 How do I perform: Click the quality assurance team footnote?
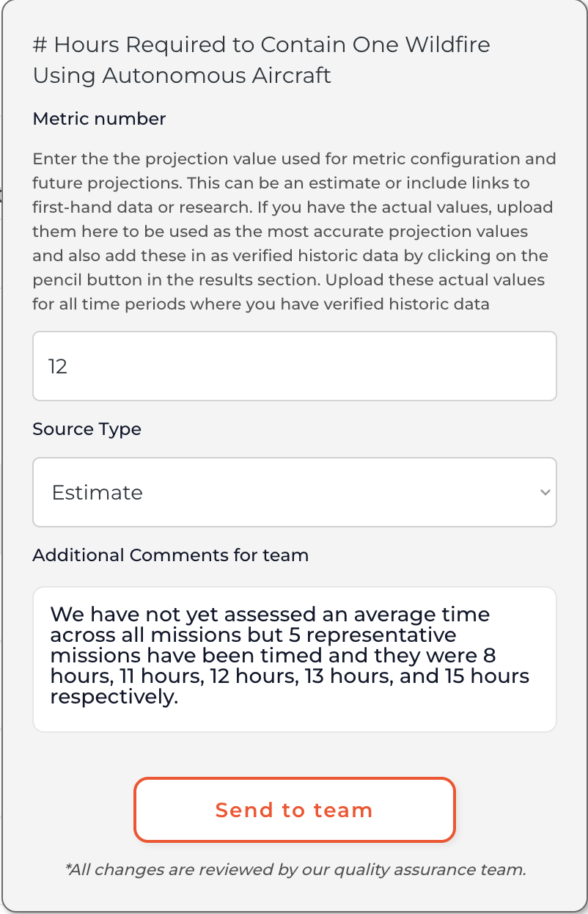click(295, 870)
